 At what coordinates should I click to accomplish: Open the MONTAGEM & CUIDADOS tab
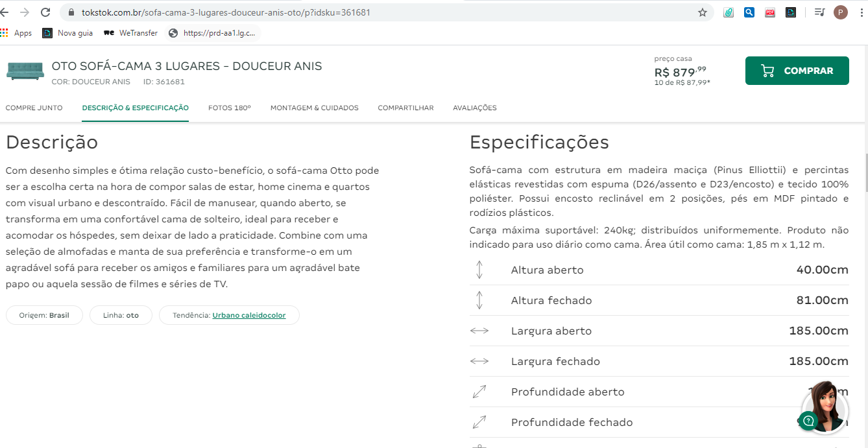pyautogui.click(x=315, y=108)
